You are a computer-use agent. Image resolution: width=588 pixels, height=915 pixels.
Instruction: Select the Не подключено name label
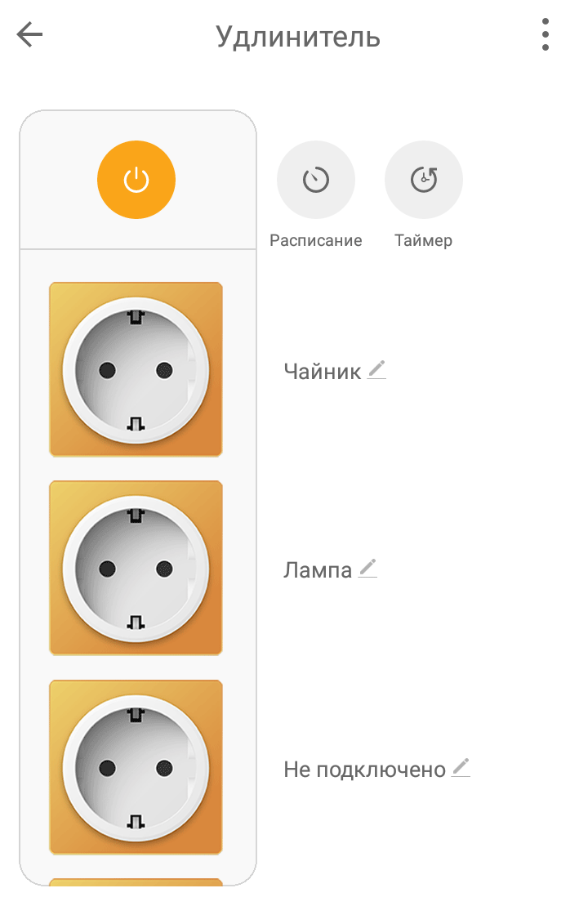click(x=364, y=770)
